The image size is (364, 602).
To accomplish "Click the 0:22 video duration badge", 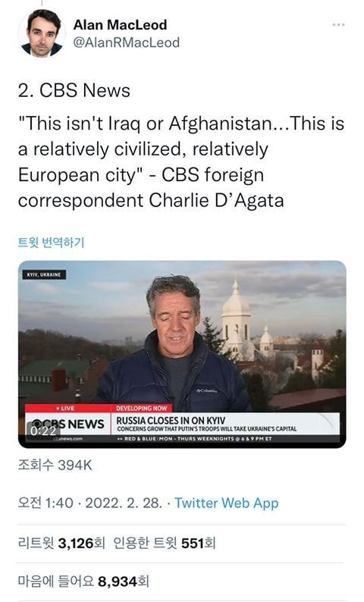I will coord(43,431).
